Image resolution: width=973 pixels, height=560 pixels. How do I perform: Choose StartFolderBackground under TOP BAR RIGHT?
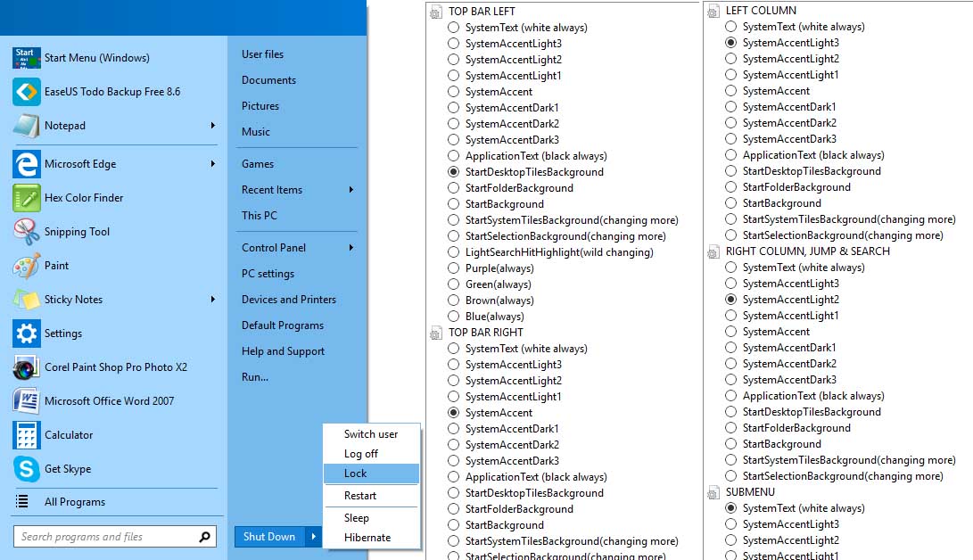(x=454, y=509)
